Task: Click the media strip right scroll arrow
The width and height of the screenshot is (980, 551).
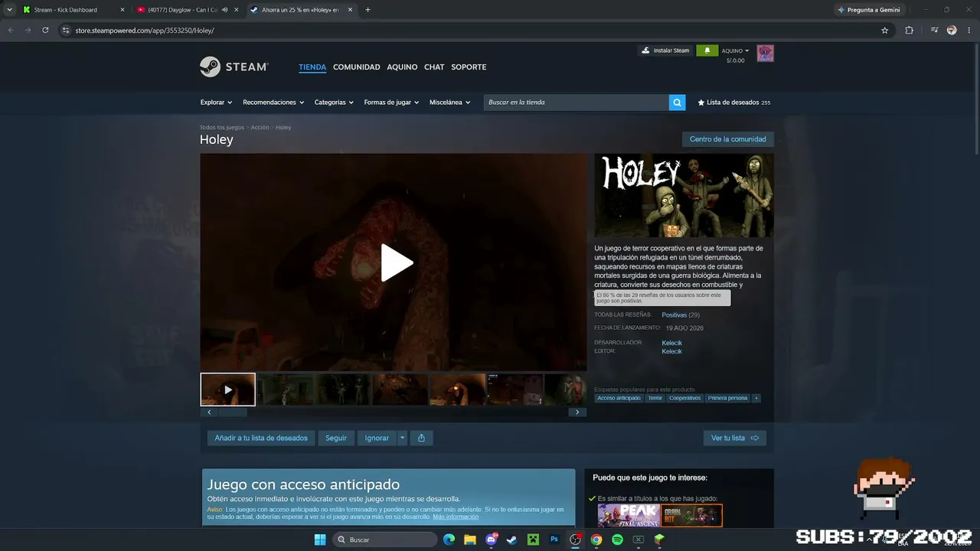Action: [578, 412]
